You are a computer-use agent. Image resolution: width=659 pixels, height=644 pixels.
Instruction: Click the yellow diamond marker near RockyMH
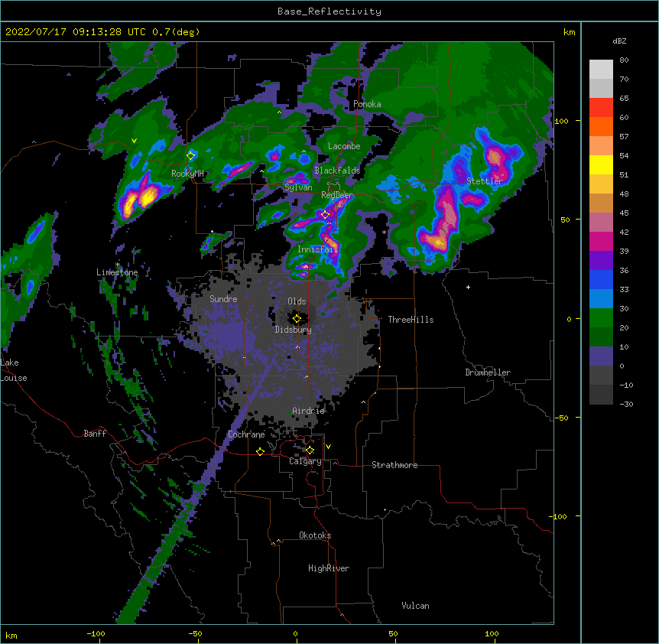(191, 155)
